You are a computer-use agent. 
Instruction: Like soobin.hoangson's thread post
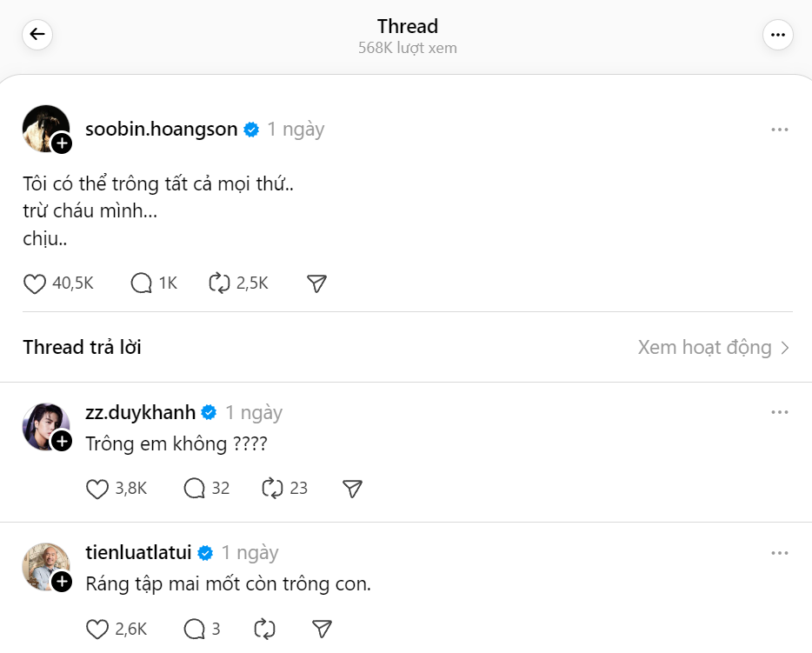tap(33, 283)
